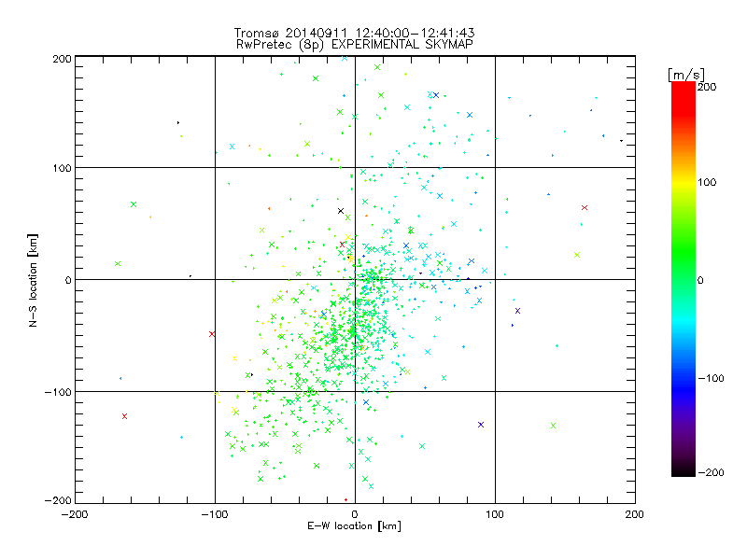Click the red dot at the bottom axis edge

click(345, 499)
